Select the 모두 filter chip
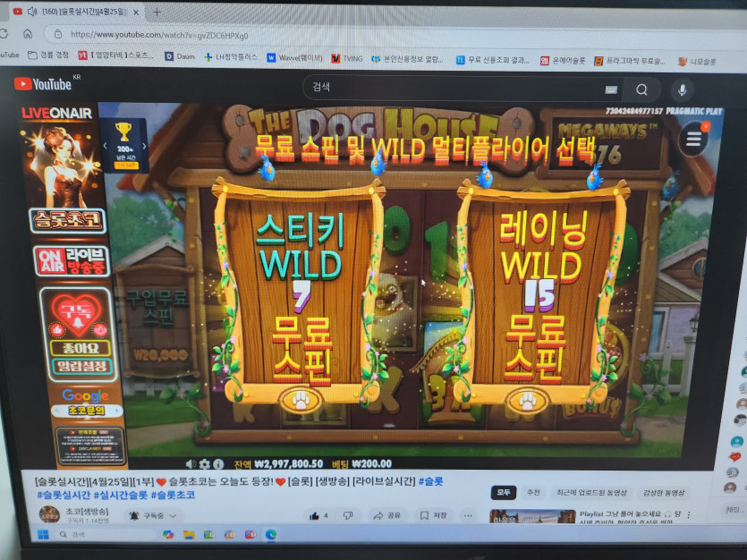The width and height of the screenshot is (747, 560). coord(503,492)
